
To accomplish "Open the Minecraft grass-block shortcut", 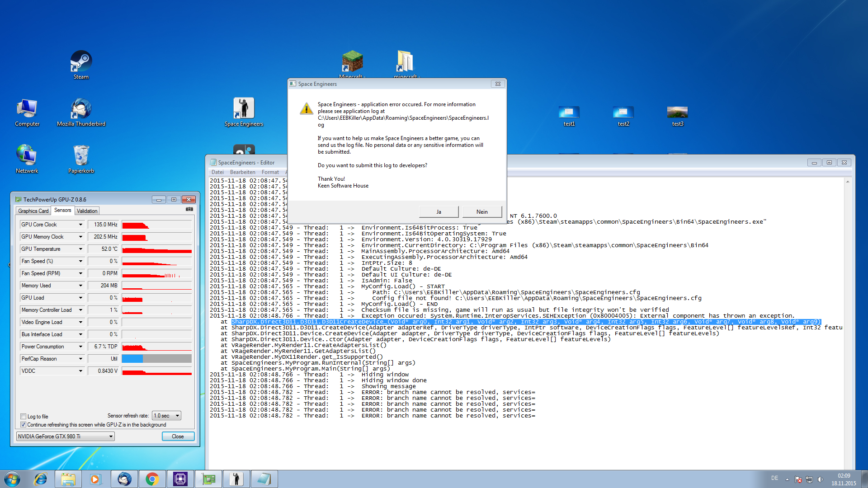I will 352,64.
